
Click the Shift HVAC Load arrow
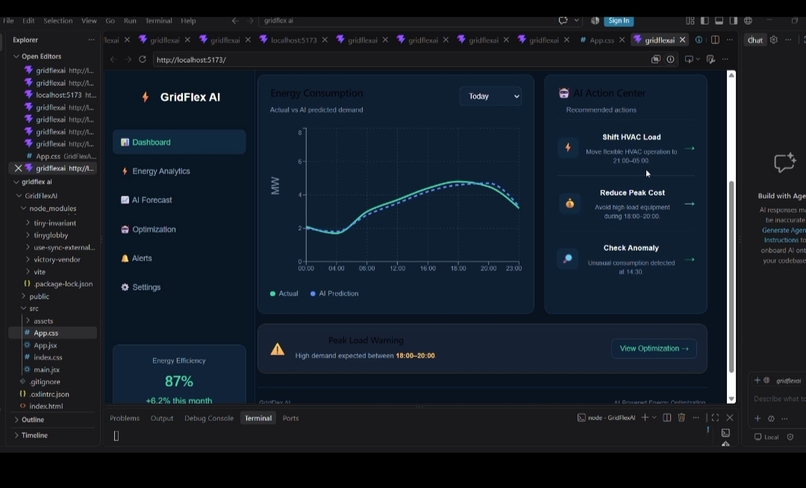click(690, 148)
